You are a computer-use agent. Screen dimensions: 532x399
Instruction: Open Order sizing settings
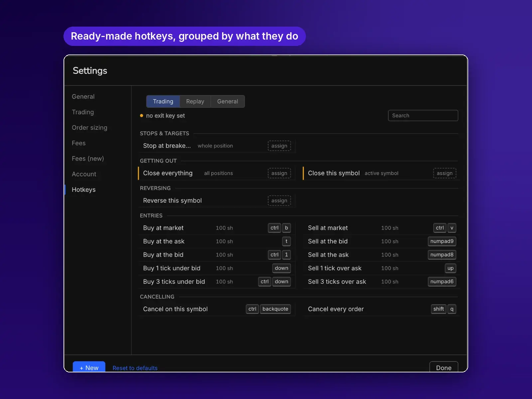pyautogui.click(x=89, y=128)
